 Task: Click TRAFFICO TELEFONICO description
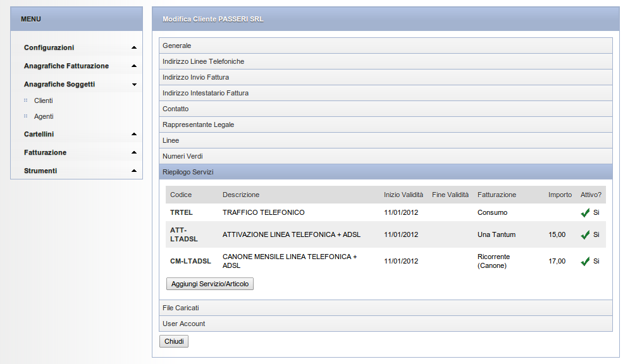[264, 212]
